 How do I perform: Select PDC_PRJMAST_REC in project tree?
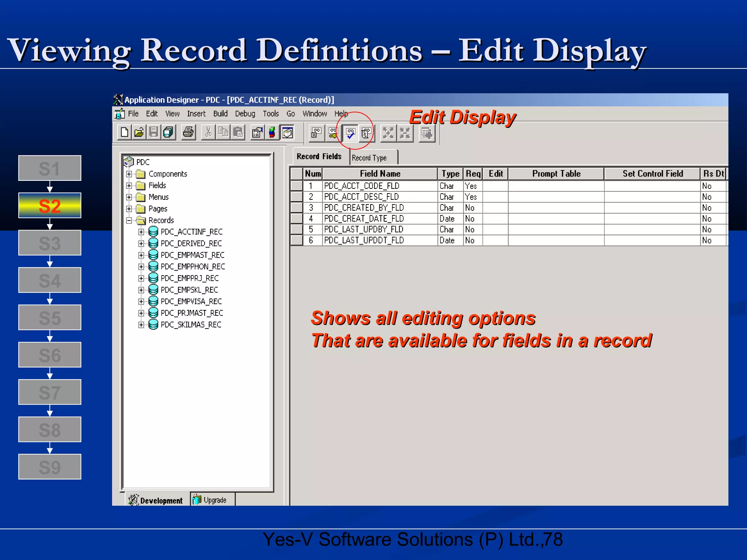[x=192, y=313]
